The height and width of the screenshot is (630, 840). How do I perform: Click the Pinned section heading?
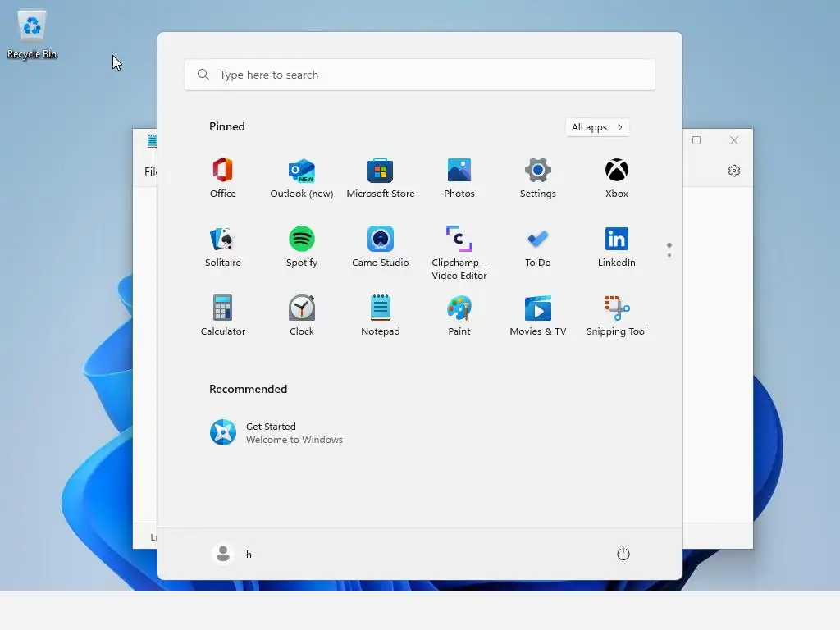pyautogui.click(x=227, y=126)
